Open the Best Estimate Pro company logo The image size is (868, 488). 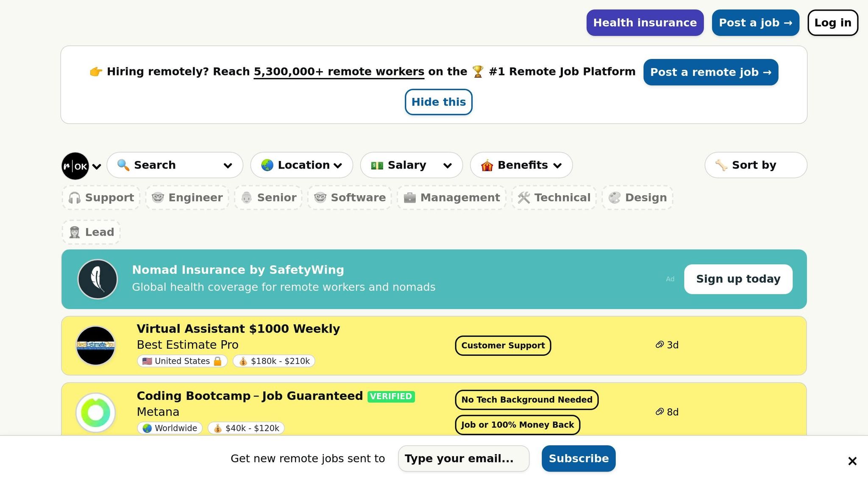pos(96,345)
